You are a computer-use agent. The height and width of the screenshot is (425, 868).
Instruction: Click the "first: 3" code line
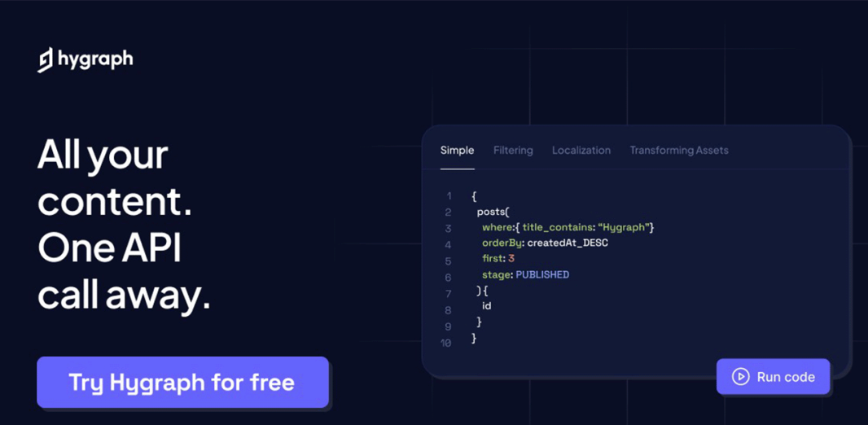[498, 258]
